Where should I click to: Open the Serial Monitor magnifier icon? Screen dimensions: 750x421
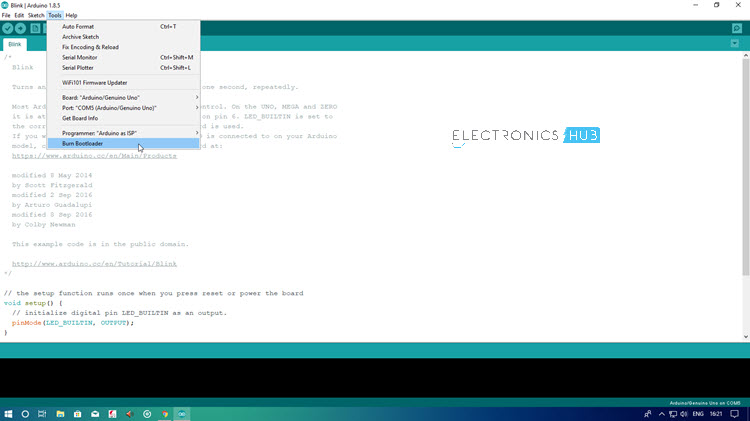pyautogui.click(x=737, y=28)
